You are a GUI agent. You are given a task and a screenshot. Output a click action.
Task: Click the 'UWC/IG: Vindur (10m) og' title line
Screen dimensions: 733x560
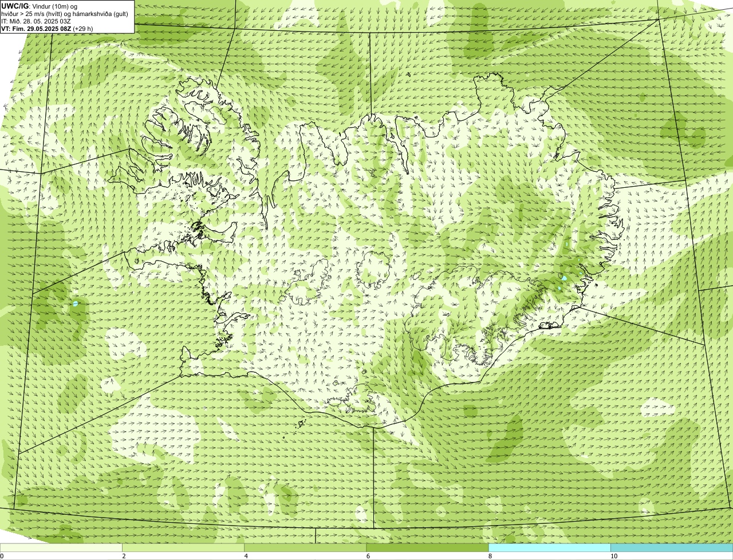40,6
